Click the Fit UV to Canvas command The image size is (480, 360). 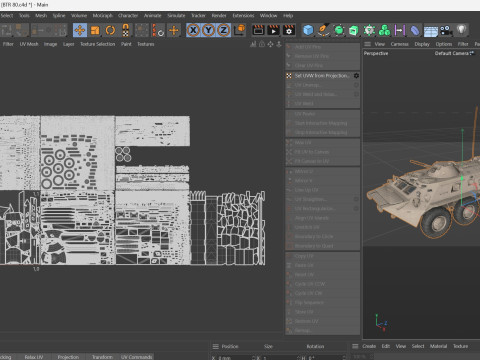[312, 152]
